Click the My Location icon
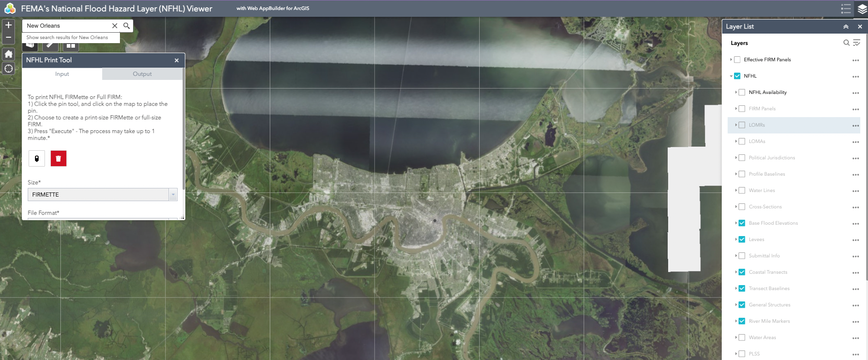Viewport: 868px width, 360px height. click(8, 69)
